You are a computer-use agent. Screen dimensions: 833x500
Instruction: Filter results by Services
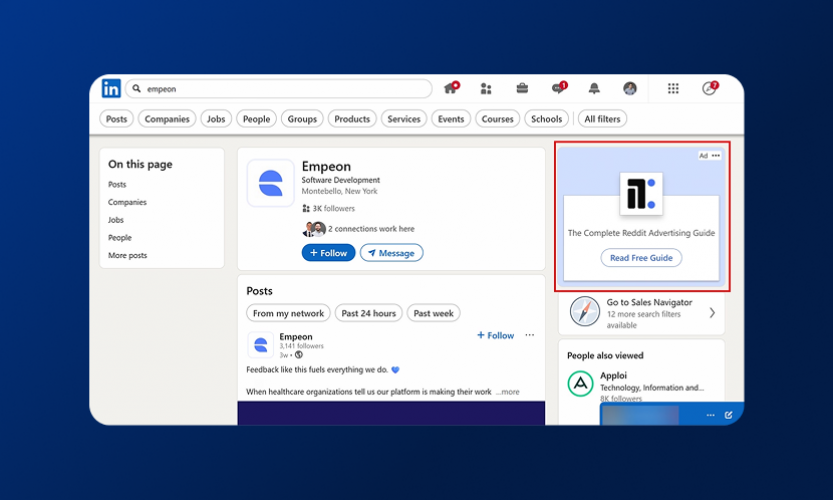(404, 119)
